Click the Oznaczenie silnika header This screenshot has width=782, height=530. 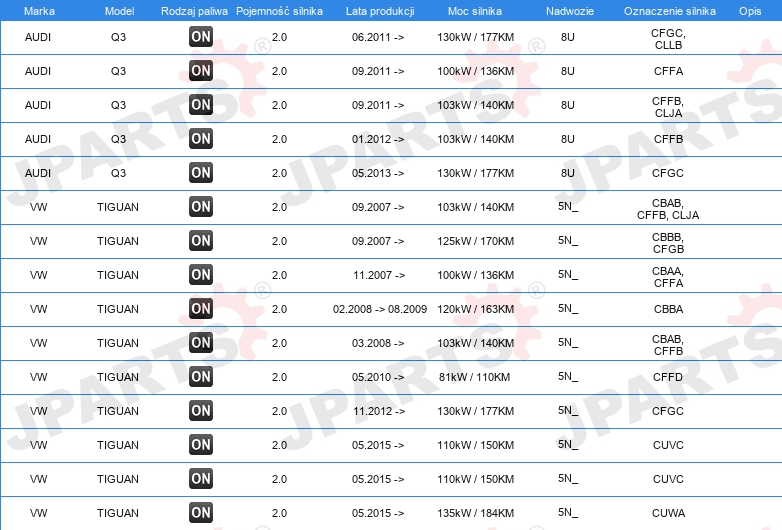pyautogui.click(x=669, y=11)
